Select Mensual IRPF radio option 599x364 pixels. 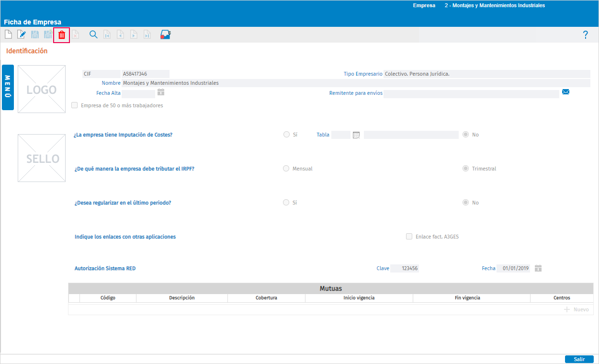pos(286,169)
